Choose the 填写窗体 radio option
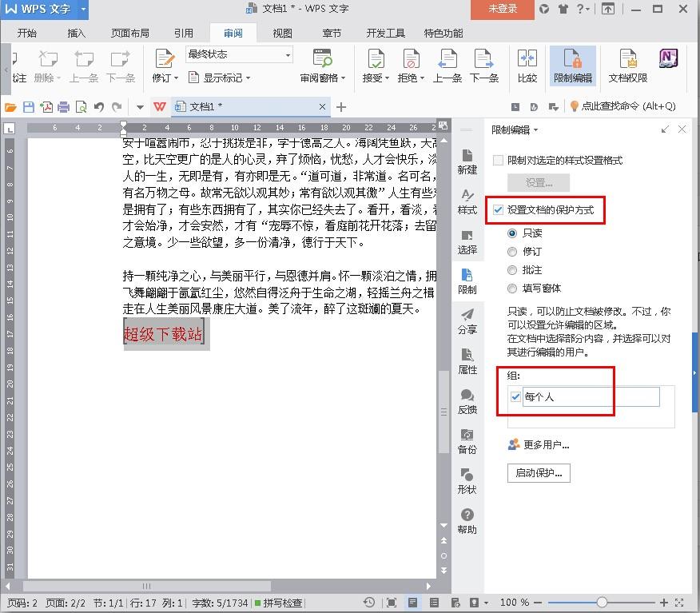This screenshot has width=700, height=613. pyautogui.click(x=512, y=289)
